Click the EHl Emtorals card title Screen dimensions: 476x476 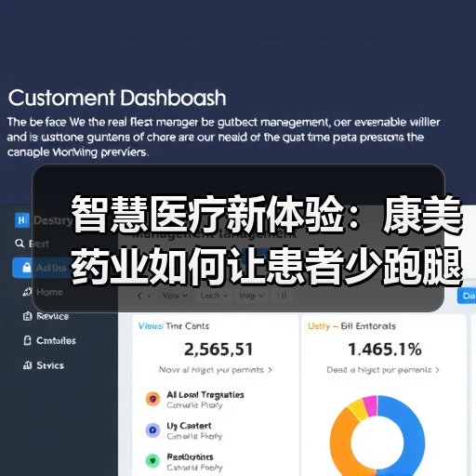(x=368, y=326)
